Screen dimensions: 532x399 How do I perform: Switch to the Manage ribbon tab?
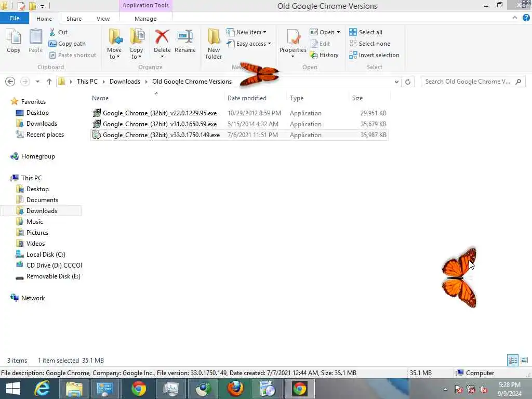[x=145, y=19]
